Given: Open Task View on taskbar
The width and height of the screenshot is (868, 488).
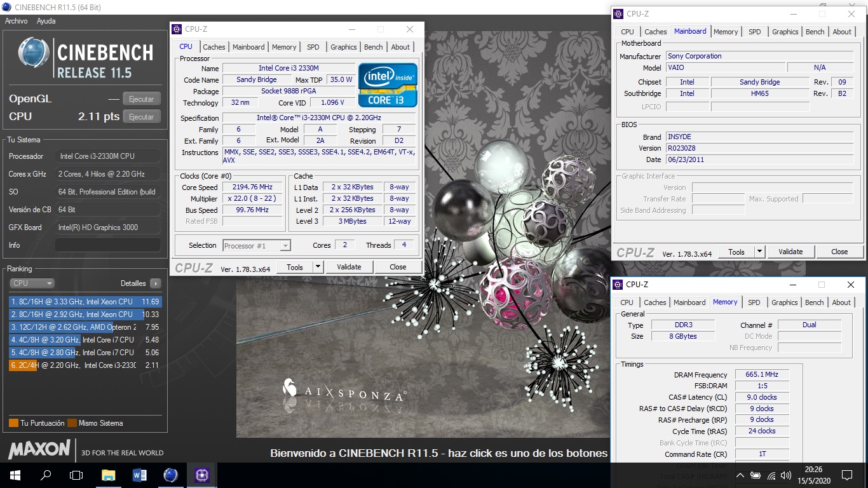Looking at the screenshot, I should click(x=76, y=475).
